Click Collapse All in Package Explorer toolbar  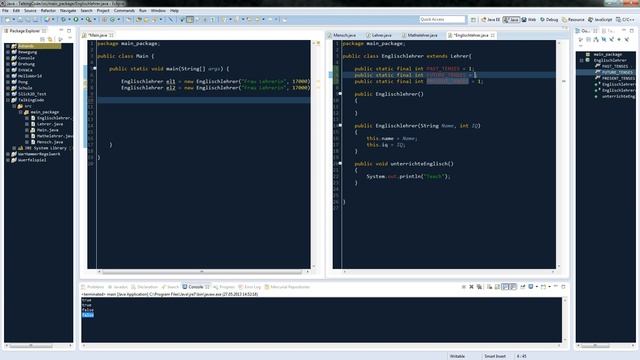42,39
